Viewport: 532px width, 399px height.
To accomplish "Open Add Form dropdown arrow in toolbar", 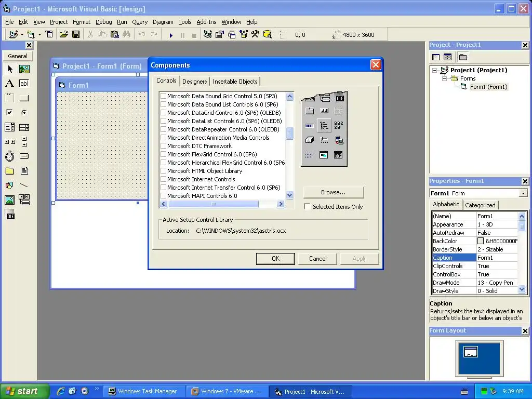I will pyautogui.click(x=39, y=35).
